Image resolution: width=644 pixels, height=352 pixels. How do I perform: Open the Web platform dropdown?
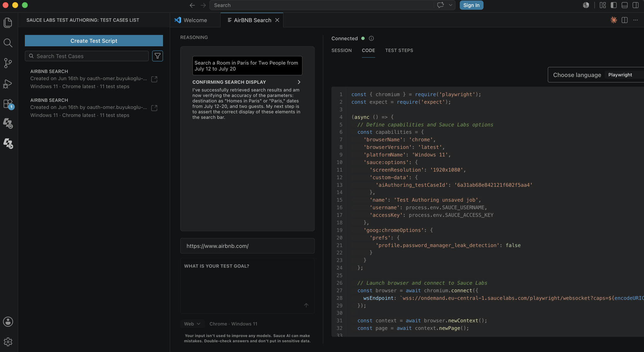click(x=192, y=324)
